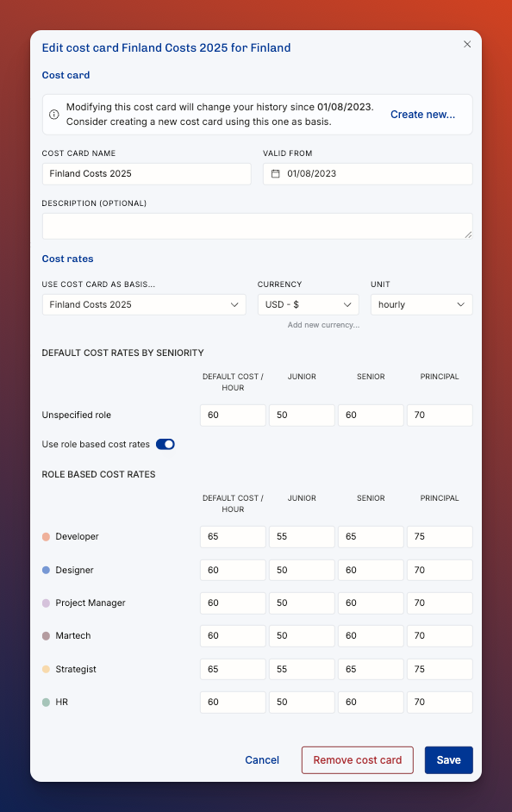Click Add new currency... link
The image size is (512, 812).
click(323, 325)
